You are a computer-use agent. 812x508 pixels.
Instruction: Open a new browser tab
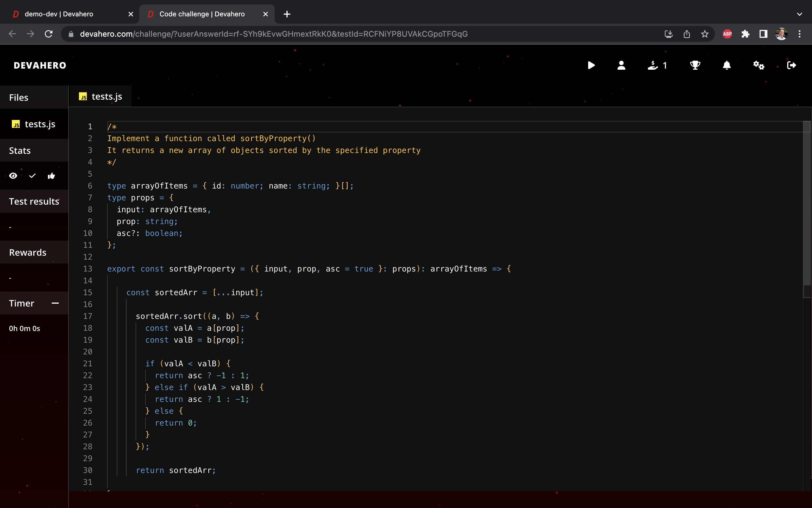pyautogui.click(x=287, y=14)
